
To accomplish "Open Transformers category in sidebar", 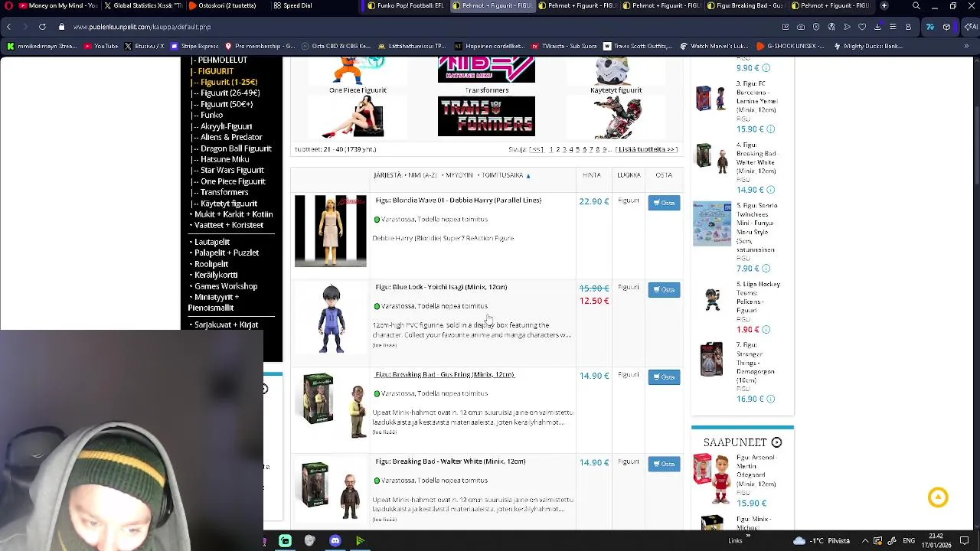I will pos(224,192).
